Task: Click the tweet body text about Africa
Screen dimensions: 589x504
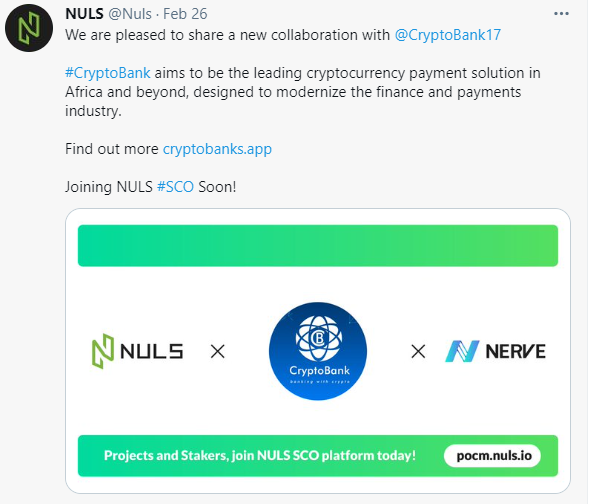Action: (303, 92)
